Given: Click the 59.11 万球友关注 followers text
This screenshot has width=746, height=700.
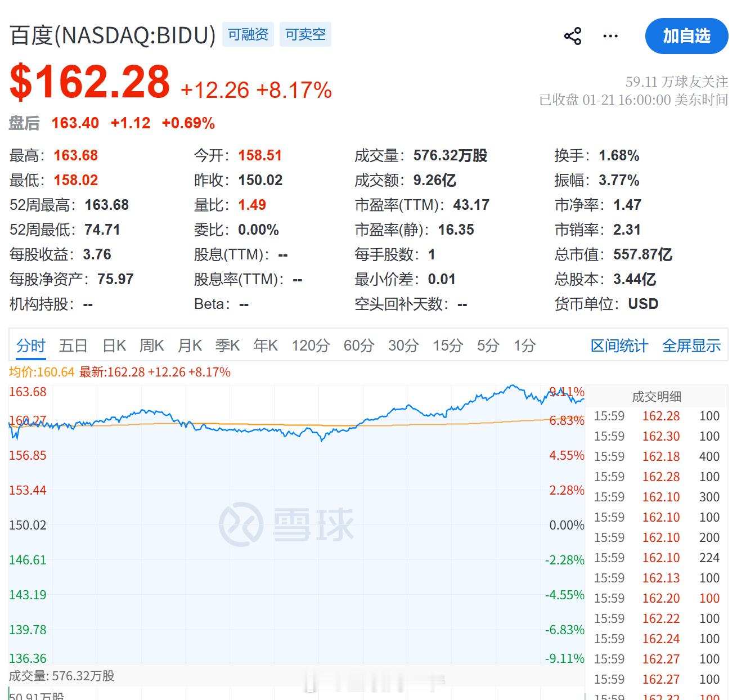Looking at the screenshot, I should click(x=677, y=82).
